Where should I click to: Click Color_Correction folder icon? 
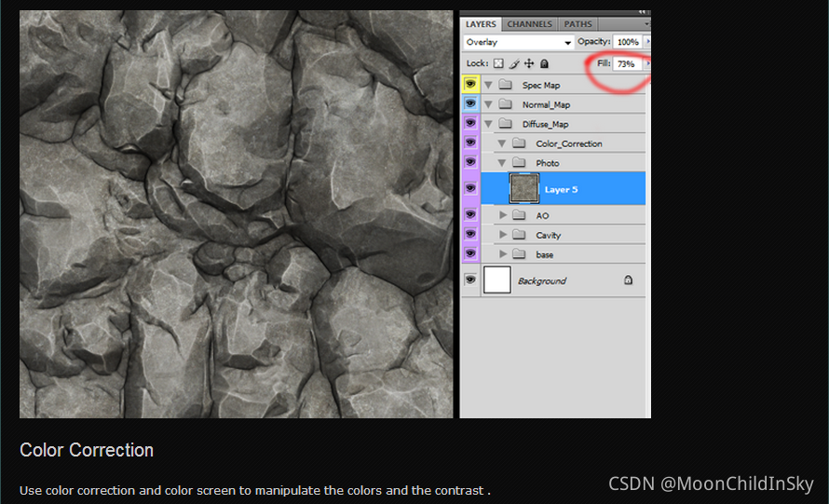point(519,143)
